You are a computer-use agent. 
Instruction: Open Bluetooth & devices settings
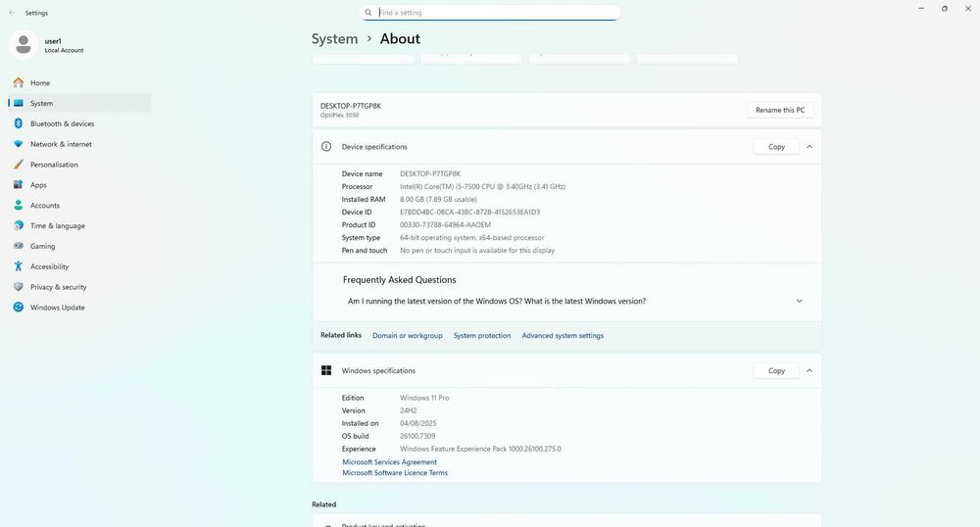(62, 123)
